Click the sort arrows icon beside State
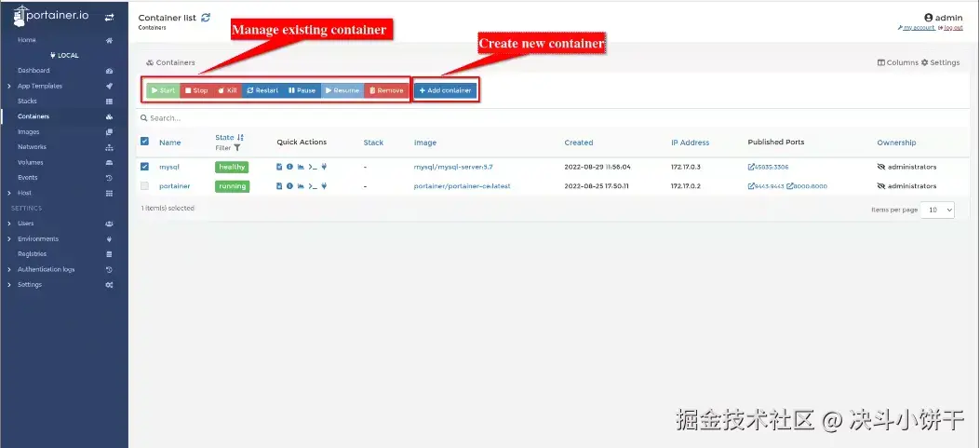This screenshot has width=980, height=448. [241, 138]
